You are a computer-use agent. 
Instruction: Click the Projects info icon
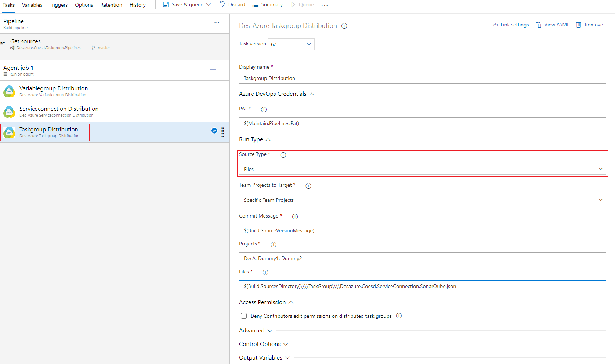274,244
